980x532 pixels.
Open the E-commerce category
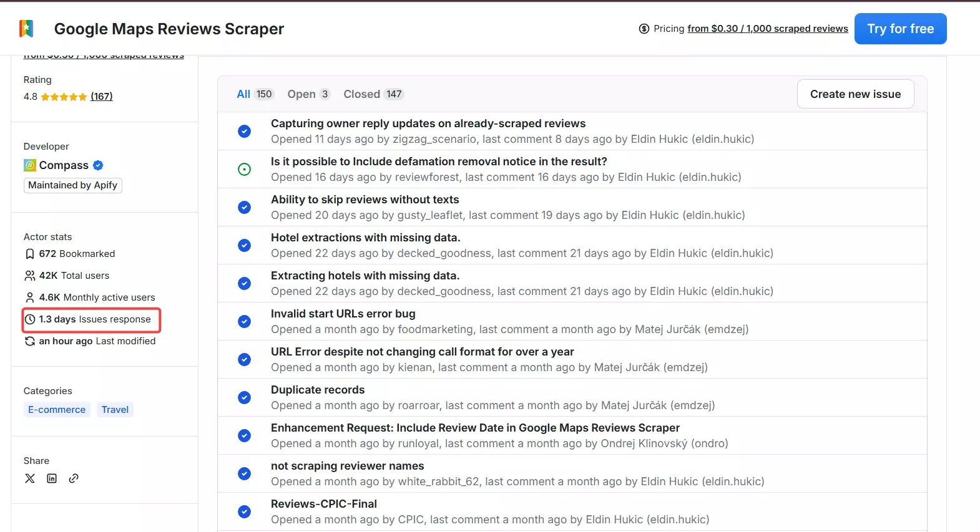click(x=57, y=410)
